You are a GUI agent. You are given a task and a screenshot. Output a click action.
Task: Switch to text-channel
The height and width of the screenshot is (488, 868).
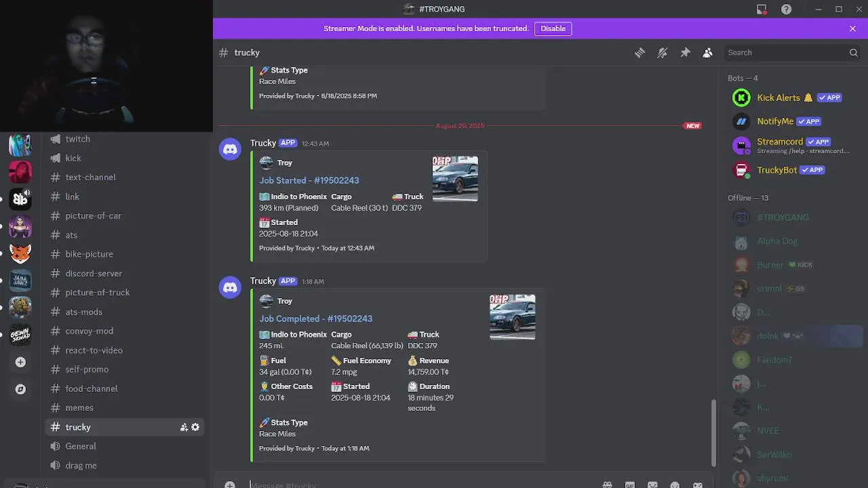pos(124,177)
